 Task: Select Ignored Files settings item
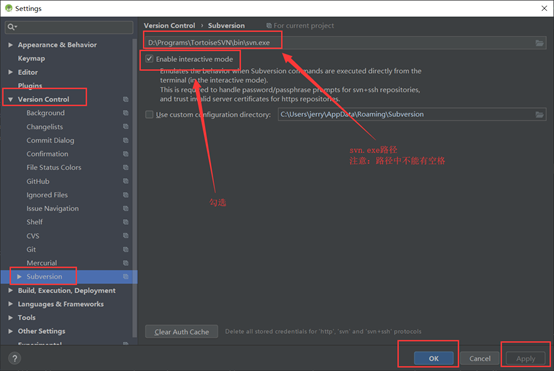[x=47, y=195]
